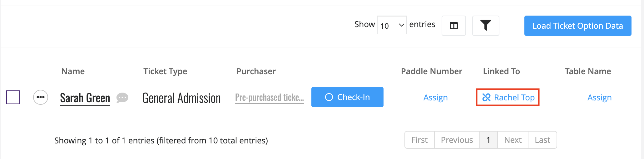Open the Sarah Green name link

coord(85,98)
